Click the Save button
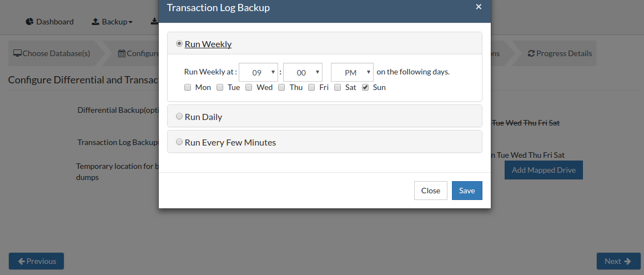This screenshot has height=275, width=644. (x=467, y=191)
